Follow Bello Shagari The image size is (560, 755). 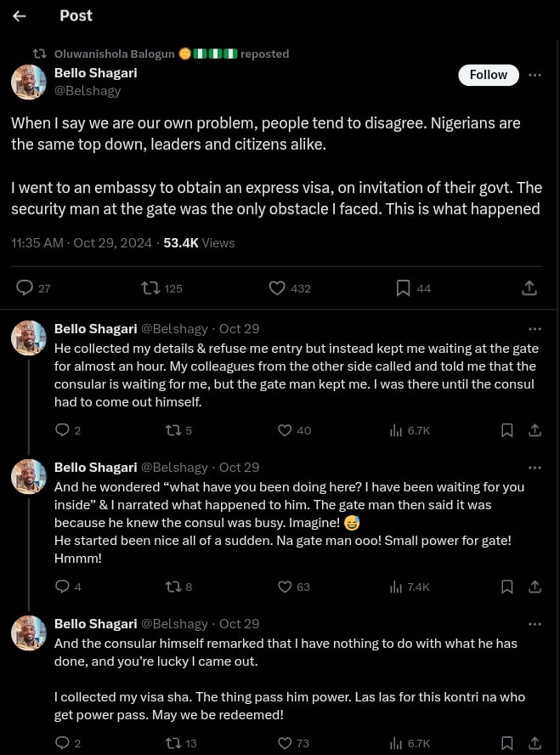(488, 75)
